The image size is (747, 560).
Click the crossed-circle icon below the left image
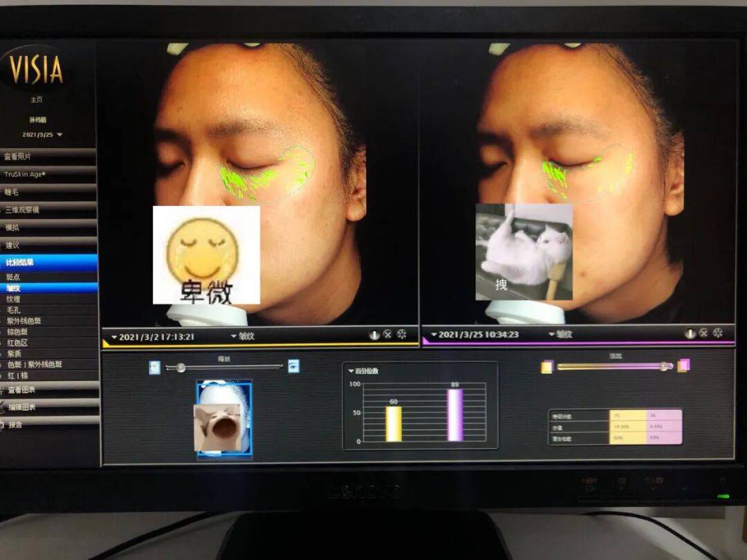(388, 335)
